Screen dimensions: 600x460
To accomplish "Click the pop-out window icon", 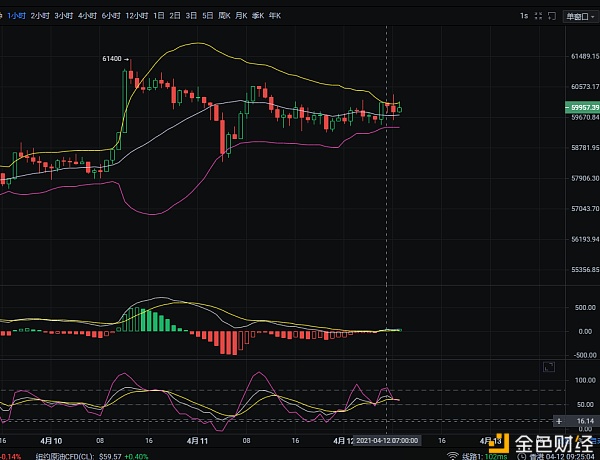I will pos(551,16).
